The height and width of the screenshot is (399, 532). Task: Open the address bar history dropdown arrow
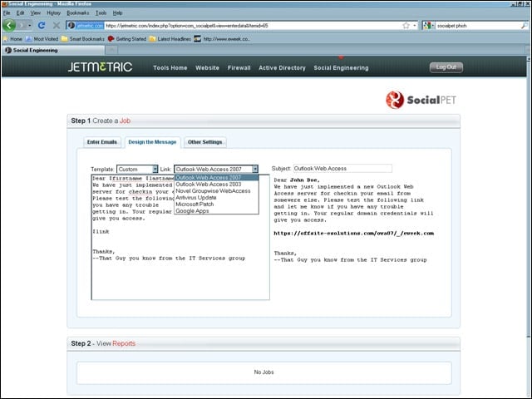[x=415, y=26]
